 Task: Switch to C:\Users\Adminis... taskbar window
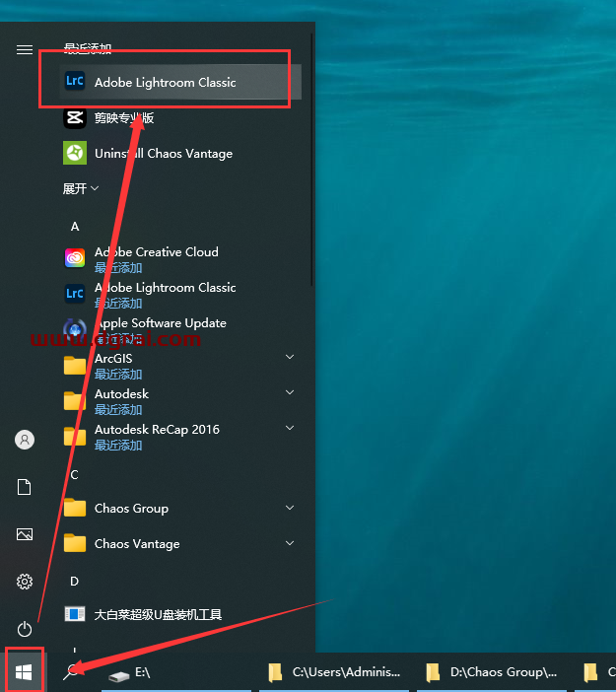pos(334,672)
